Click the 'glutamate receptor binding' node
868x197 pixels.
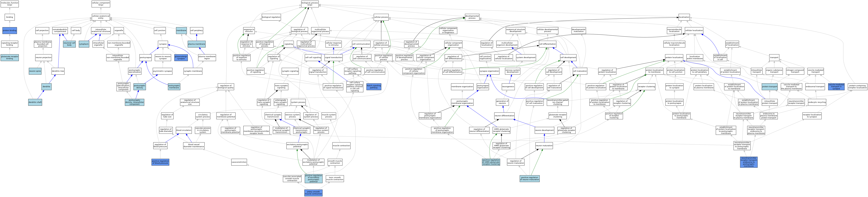[x=10, y=58]
